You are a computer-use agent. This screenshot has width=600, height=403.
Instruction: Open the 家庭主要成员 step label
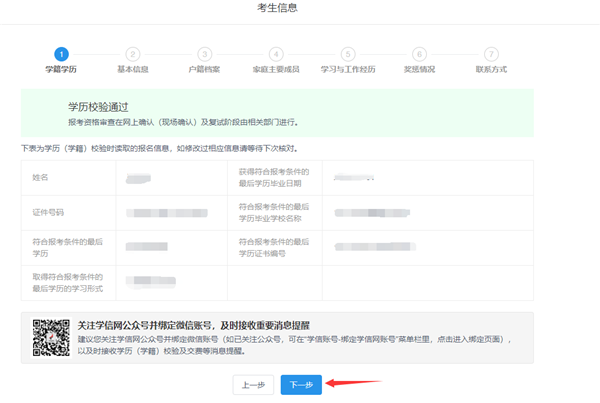[x=276, y=69]
